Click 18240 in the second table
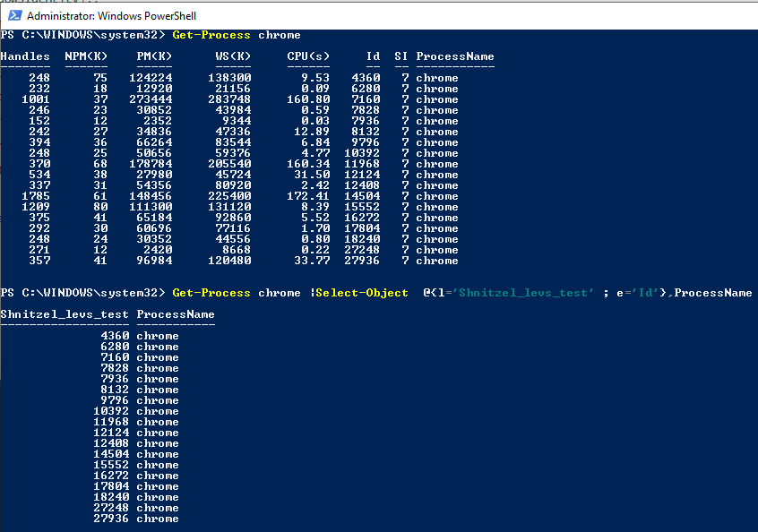Viewport: 758px width, 532px height. click(x=111, y=497)
